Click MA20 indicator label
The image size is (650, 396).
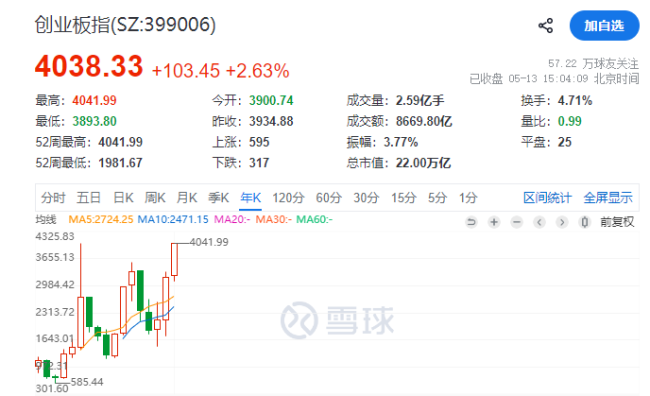(232, 219)
